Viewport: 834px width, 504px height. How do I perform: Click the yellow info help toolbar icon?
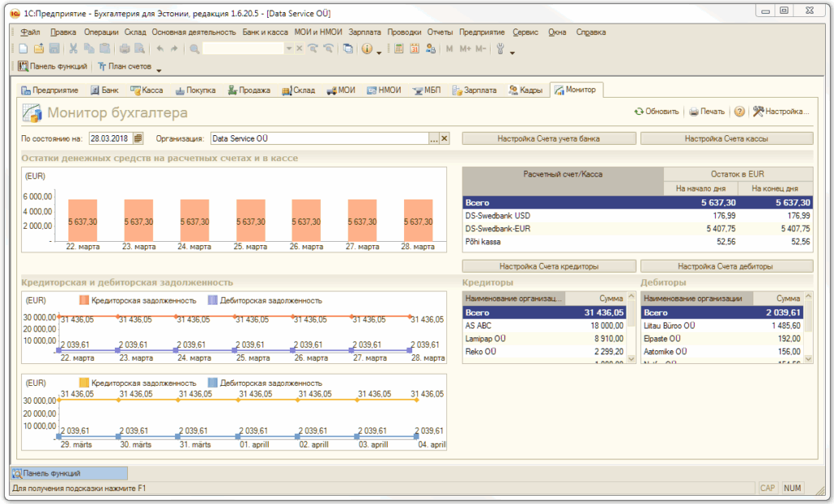coord(367,49)
